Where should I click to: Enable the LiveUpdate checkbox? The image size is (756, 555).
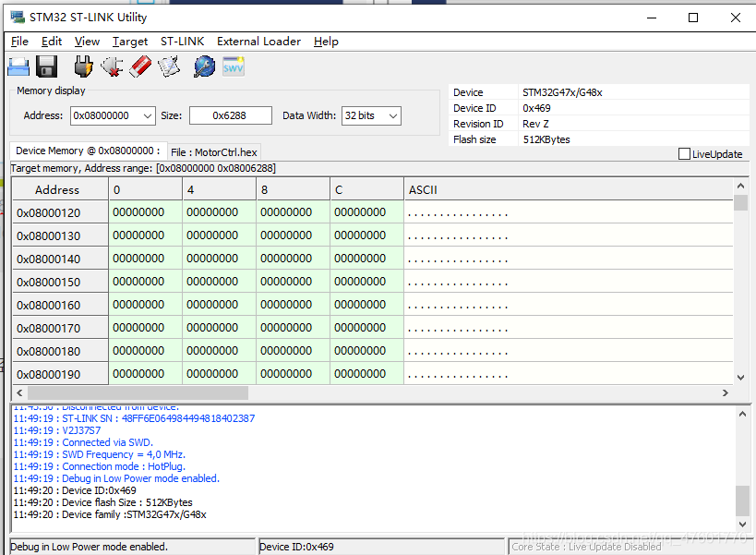(x=684, y=154)
